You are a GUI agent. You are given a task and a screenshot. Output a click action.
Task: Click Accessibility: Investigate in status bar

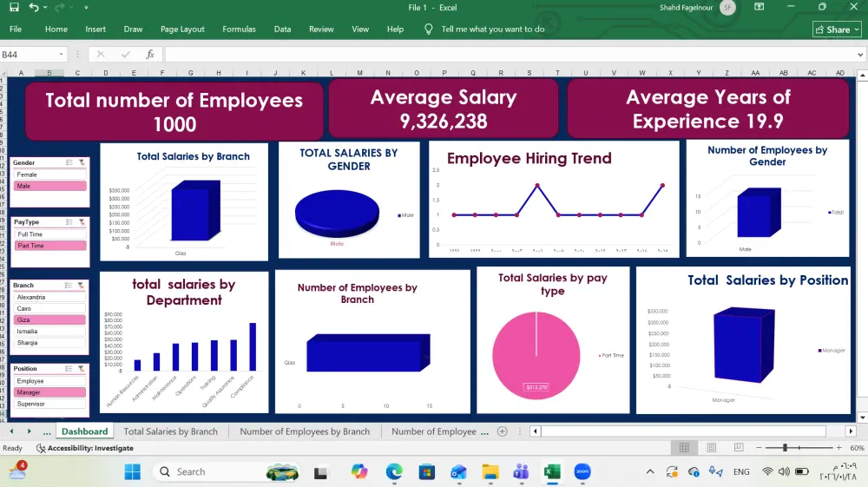click(x=85, y=448)
